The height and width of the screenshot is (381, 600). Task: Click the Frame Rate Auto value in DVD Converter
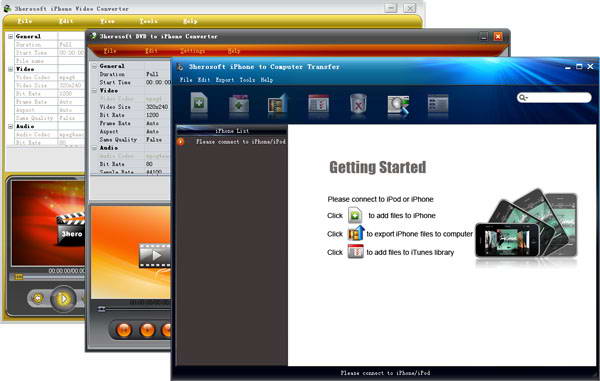(152, 123)
